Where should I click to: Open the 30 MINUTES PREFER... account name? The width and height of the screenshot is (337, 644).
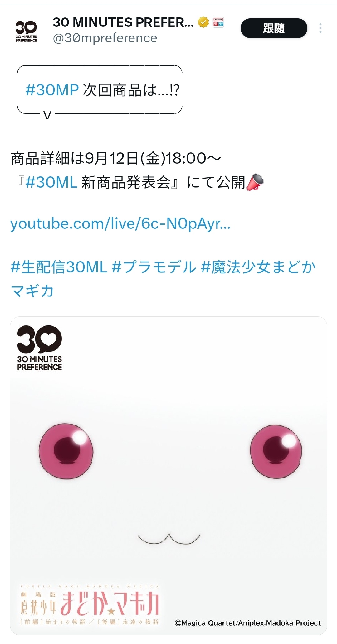coord(123,22)
